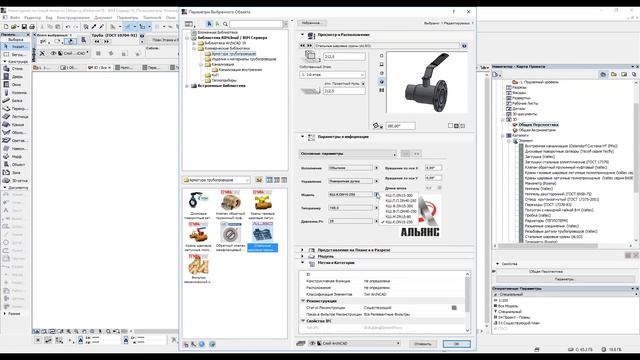Select the Stair (Лестница) tool
Screen dimensions: 640x360
15,116
